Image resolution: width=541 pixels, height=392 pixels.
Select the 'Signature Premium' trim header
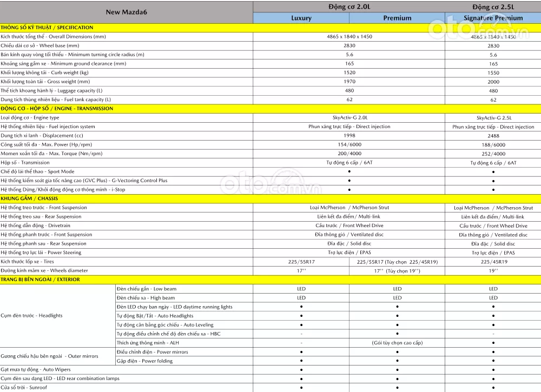point(493,18)
